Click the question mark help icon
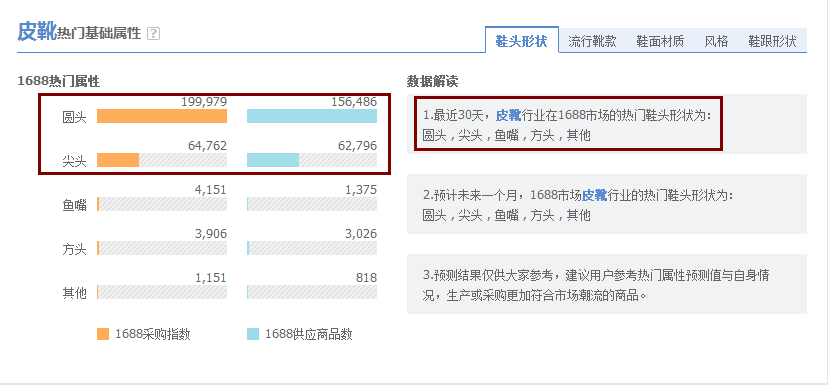 tap(153, 34)
